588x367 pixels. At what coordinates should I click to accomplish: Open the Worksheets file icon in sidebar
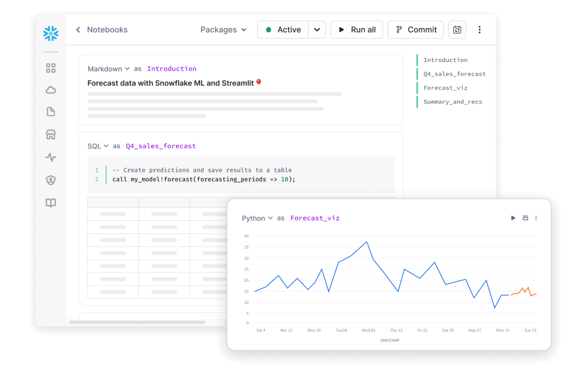[51, 112]
